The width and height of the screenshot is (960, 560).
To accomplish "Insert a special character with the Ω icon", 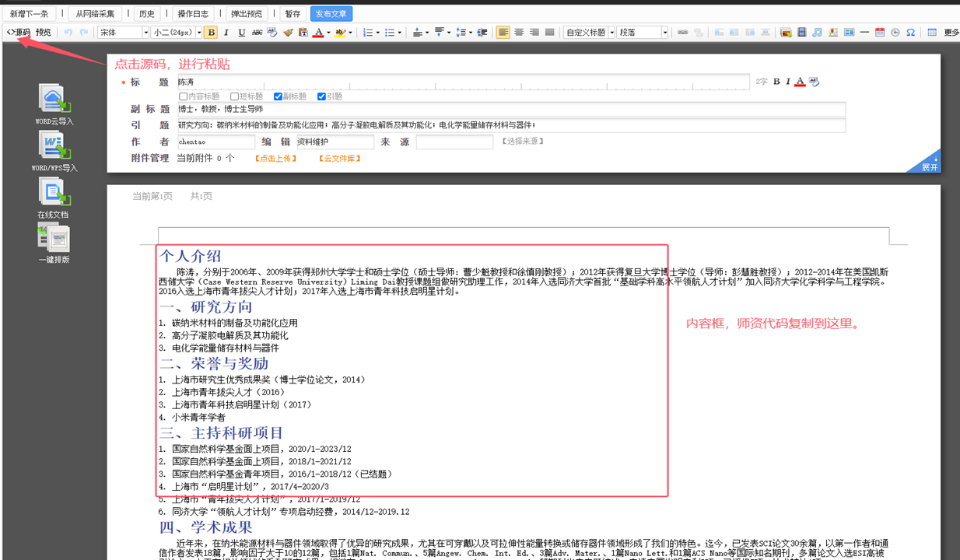I will [x=910, y=33].
